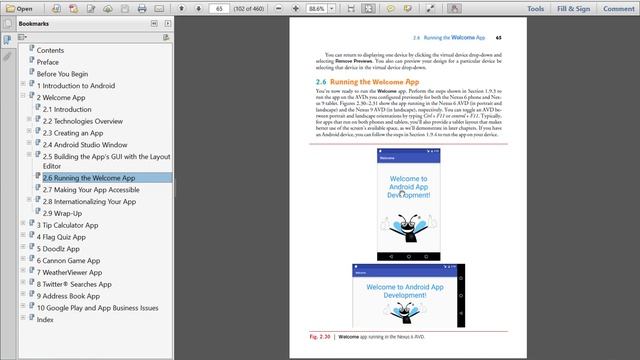Click the fit width scrolling icon
Image resolution: width=640 pixels, height=360 pixels.
pyautogui.click(x=351, y=9)
